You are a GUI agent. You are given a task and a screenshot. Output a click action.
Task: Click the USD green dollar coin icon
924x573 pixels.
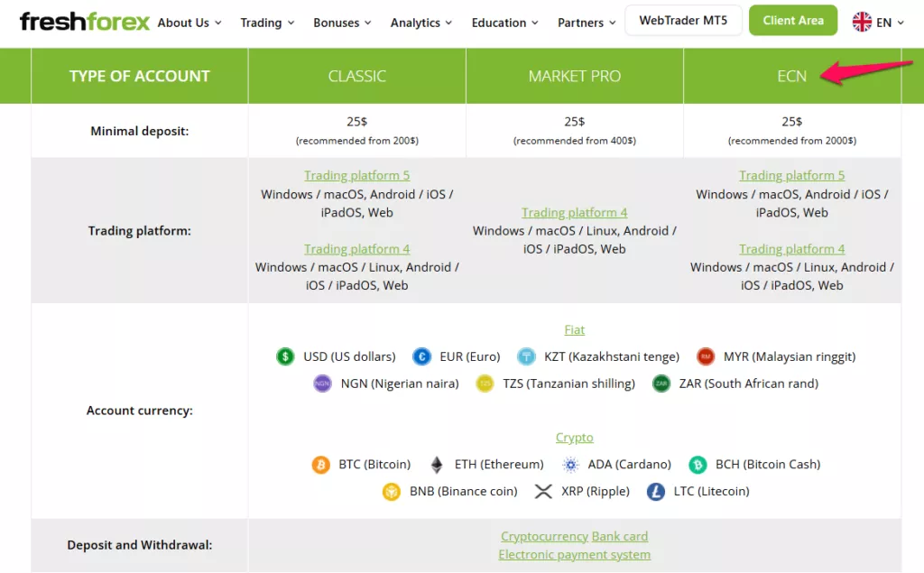coord(285,356)
